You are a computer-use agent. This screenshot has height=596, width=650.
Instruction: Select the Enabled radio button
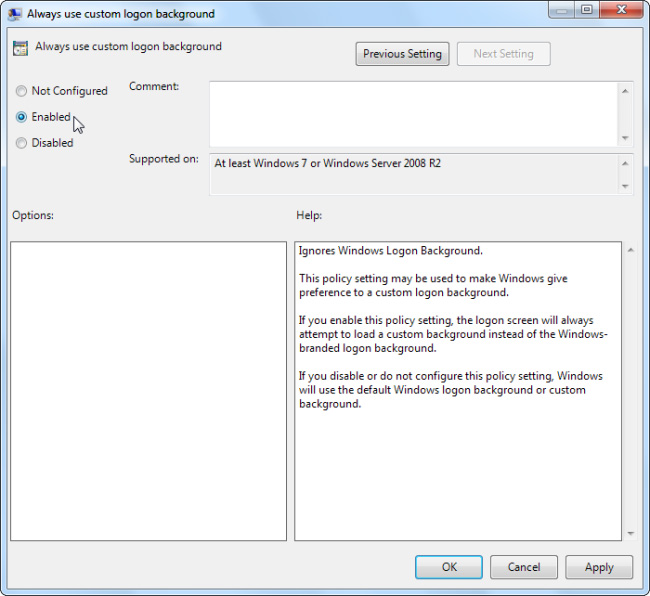coord(21,117)
